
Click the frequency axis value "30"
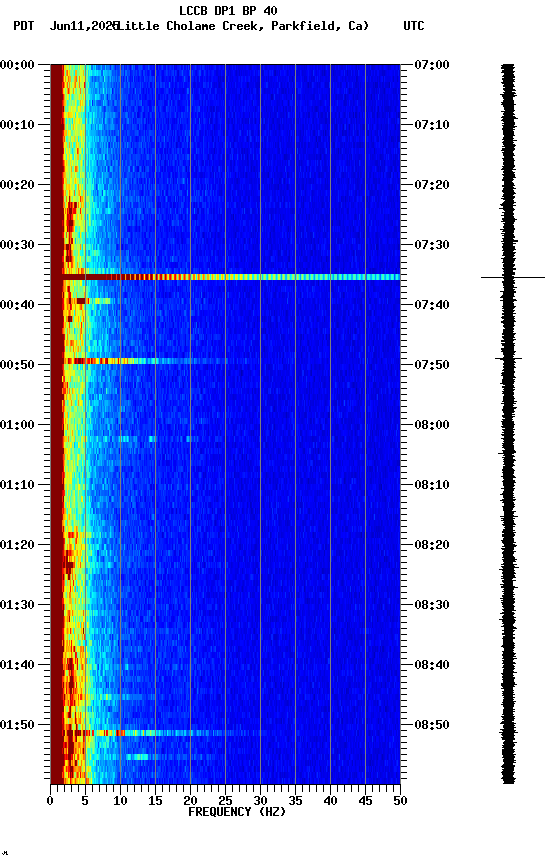click(261, 801)
